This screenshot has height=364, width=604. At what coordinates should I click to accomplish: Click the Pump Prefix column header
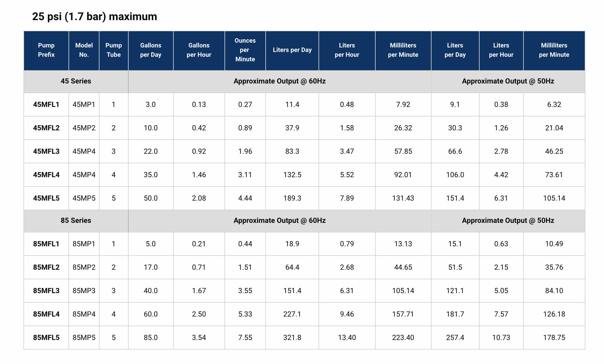pyautogui.click(x=46, y=50)
